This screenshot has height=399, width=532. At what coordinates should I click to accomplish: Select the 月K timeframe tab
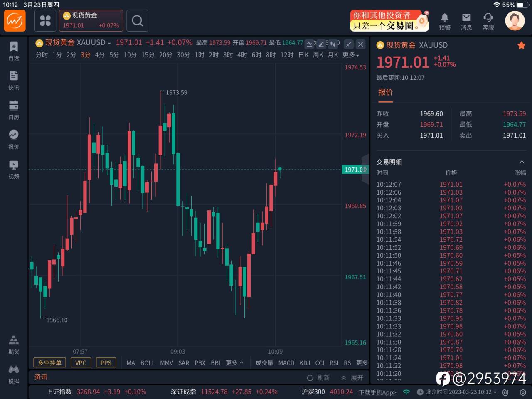tap(333, 55)
